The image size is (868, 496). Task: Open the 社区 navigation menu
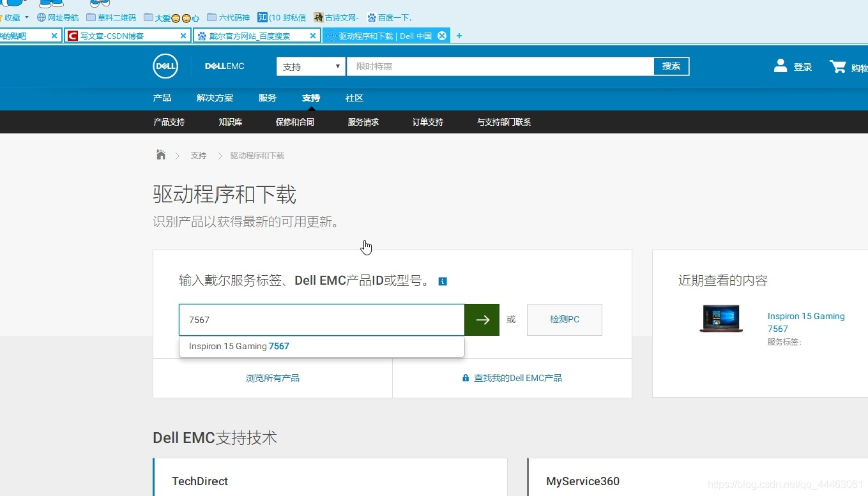coord(354,98)
